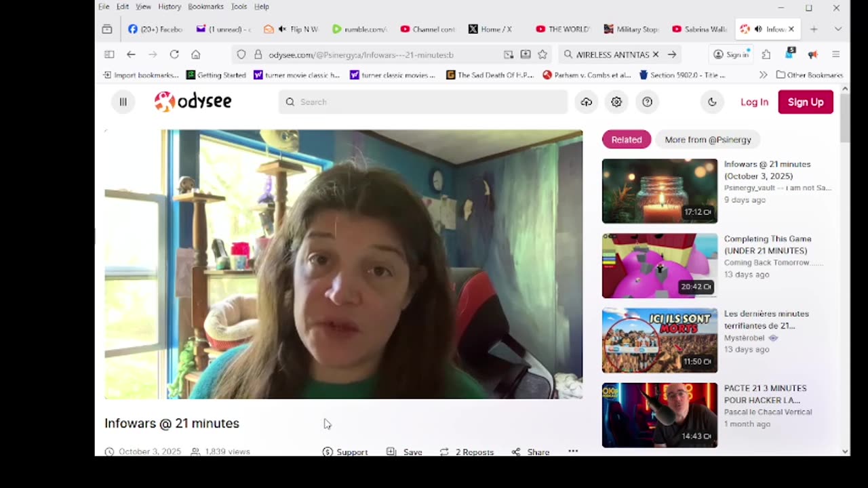Screen dimensions: 868x488
Task: Open the tab manager icon left of tabs
Action: coord(107,29)
